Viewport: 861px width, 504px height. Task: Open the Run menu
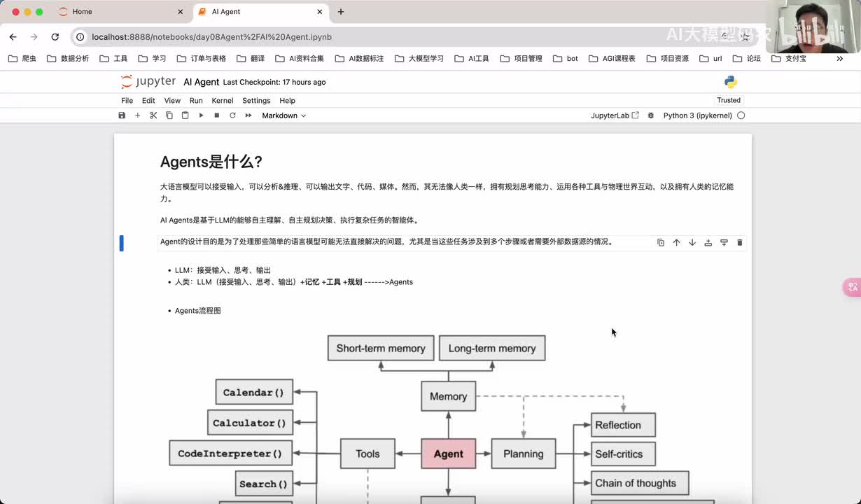click(196, 101)
